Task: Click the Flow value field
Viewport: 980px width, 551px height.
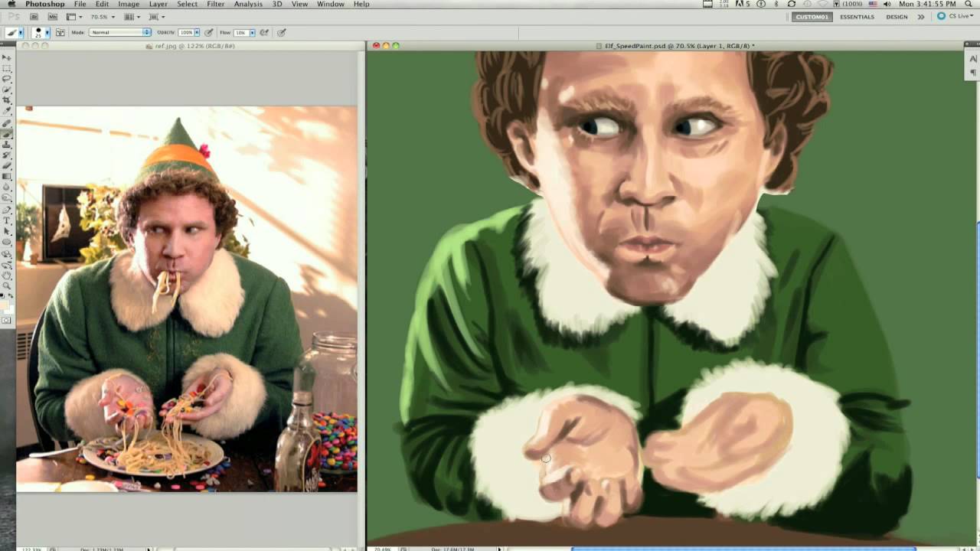Action: point(241,32)
